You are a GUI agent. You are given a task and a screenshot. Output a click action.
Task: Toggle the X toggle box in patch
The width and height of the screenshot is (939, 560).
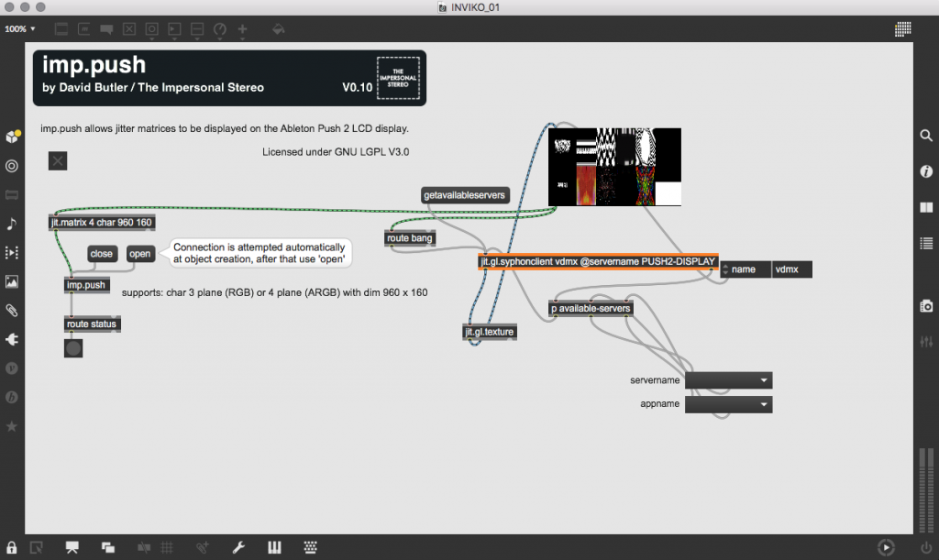tap(58, 160)
